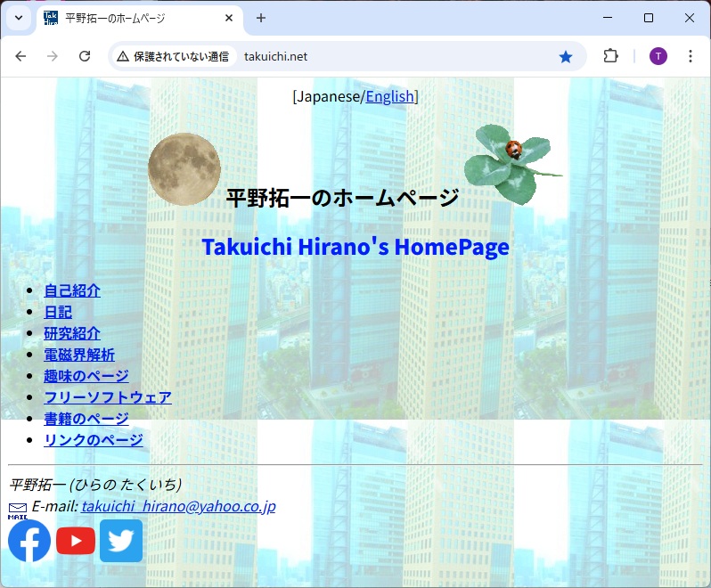Screen dimensions: 711x588
Task: Open the フリーソフトウェア link
Action: (108, 397)
